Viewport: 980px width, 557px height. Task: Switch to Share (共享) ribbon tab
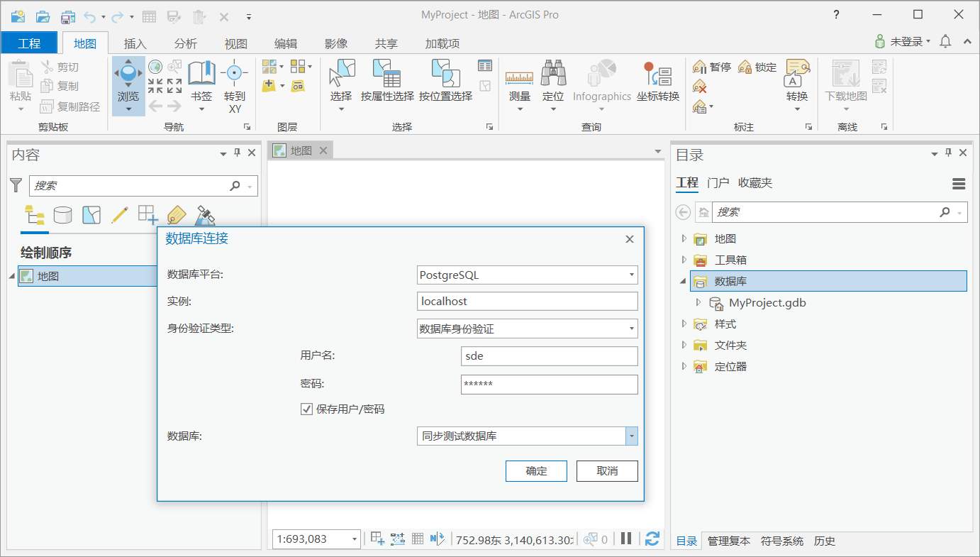coord(386,43)
